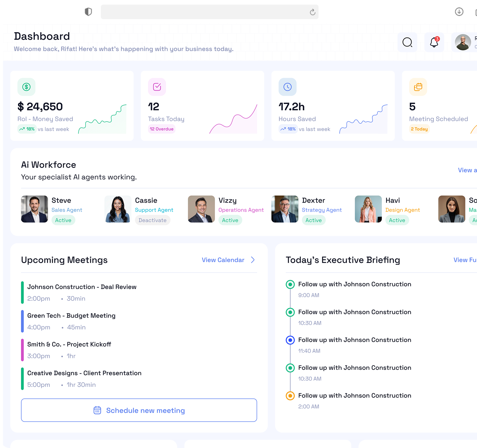Click the 18% trend badge on ROI card
This screenshot has height=448, width=477.
pos(27,129)
